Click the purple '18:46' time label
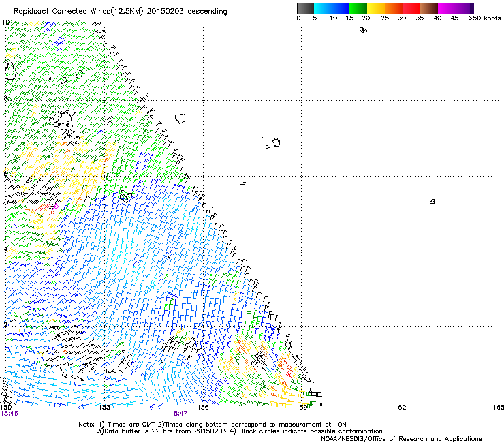This screenshot has height=443, width=504. point(10,414)
